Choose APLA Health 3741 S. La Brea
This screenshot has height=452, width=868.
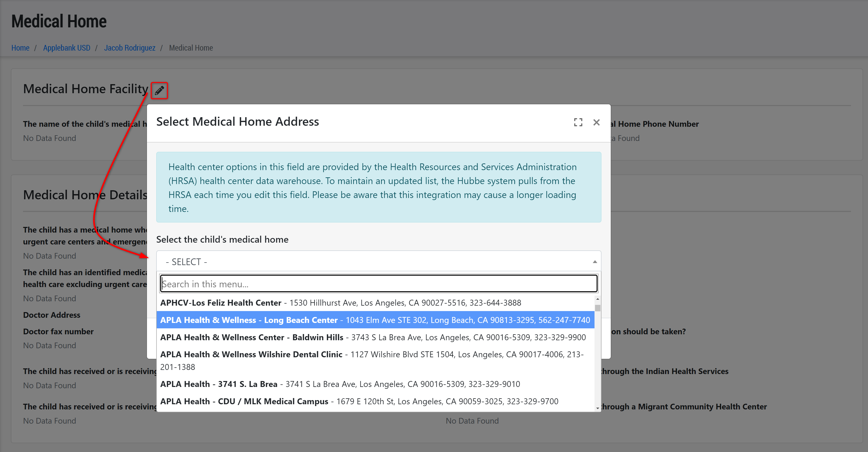[340, 384]
